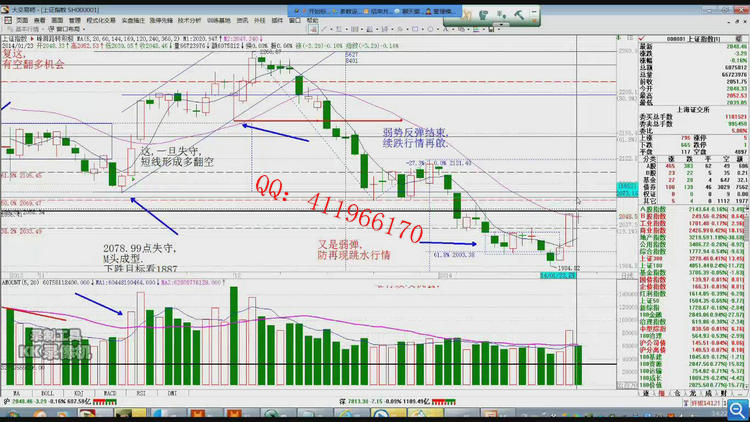Switch to the RSI indicator tab
Viewport: 750px width, 422px height.
tap(141, 393)
